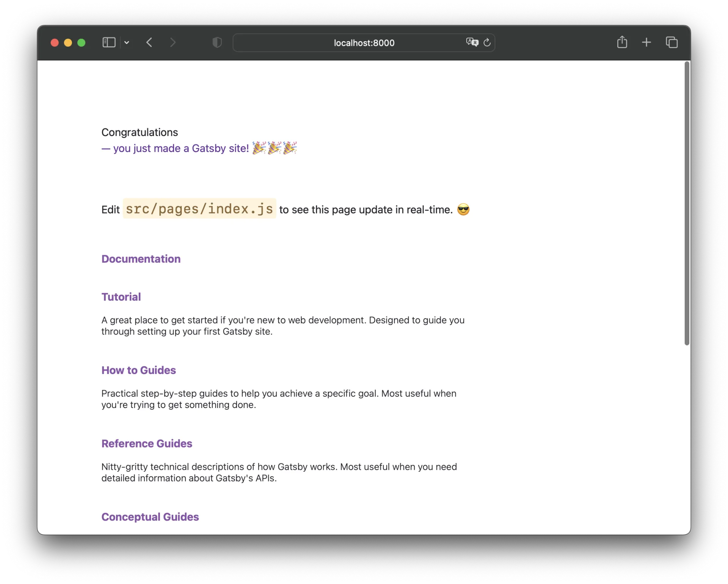Open the Reference Guides link
728x584 pixels.
point(147,444)
